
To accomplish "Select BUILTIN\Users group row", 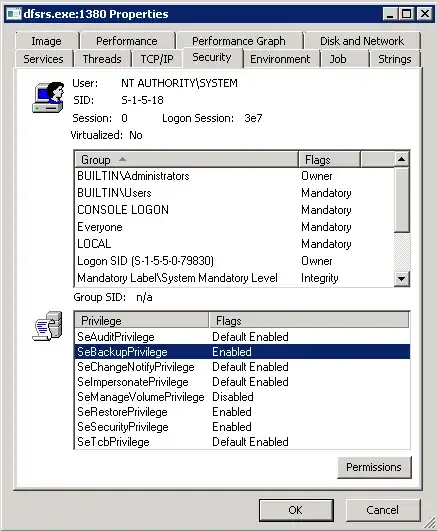I will point(234,193).
